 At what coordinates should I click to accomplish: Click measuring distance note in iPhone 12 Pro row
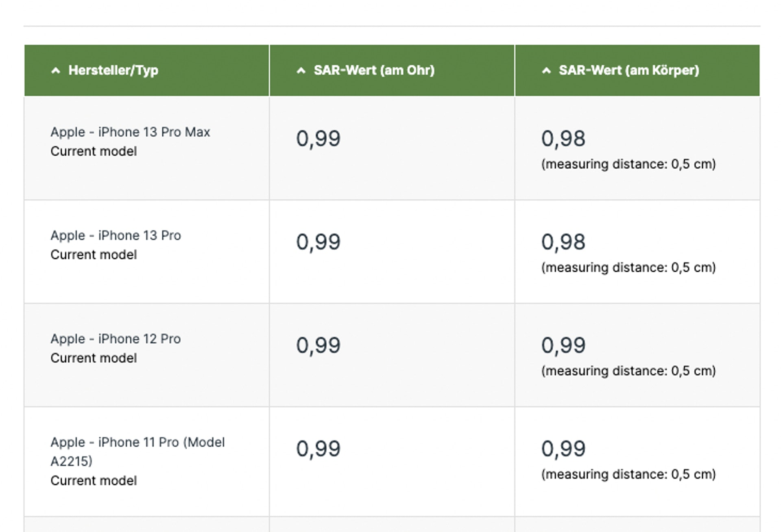(628, 371)
